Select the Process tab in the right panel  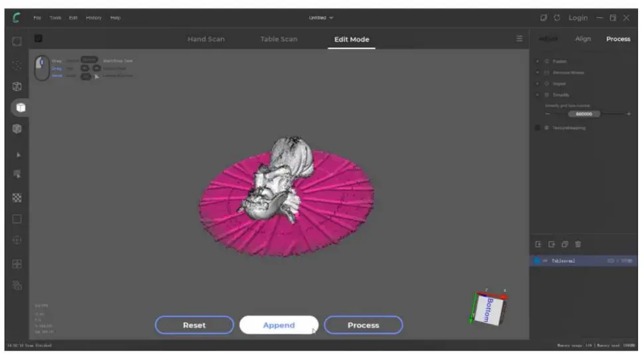pos(618,38)
